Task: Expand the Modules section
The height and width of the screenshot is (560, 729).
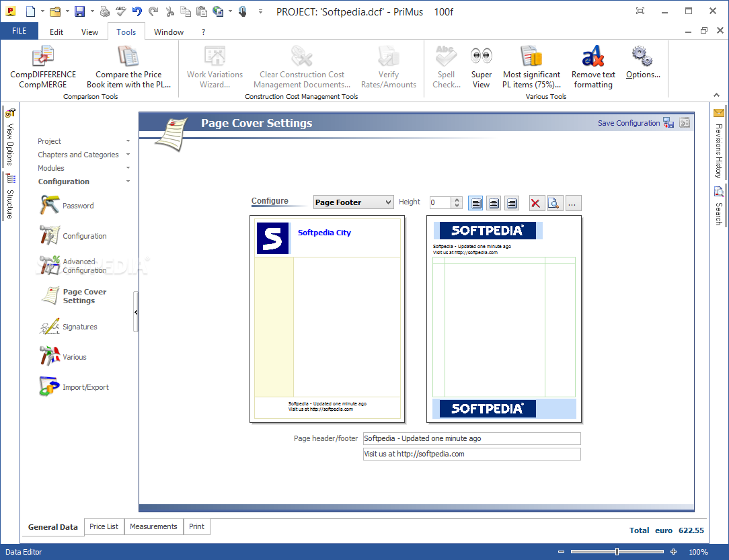Action: tap(128, 168)
